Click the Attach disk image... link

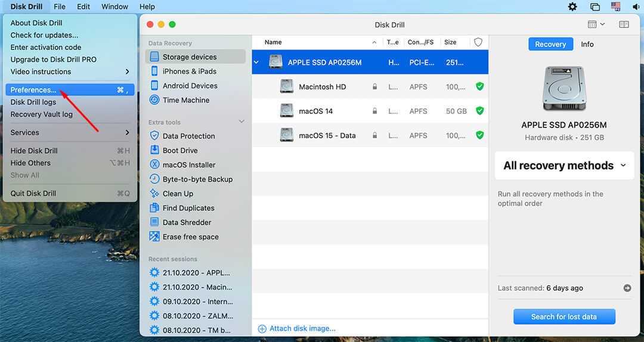pos(297,328)
